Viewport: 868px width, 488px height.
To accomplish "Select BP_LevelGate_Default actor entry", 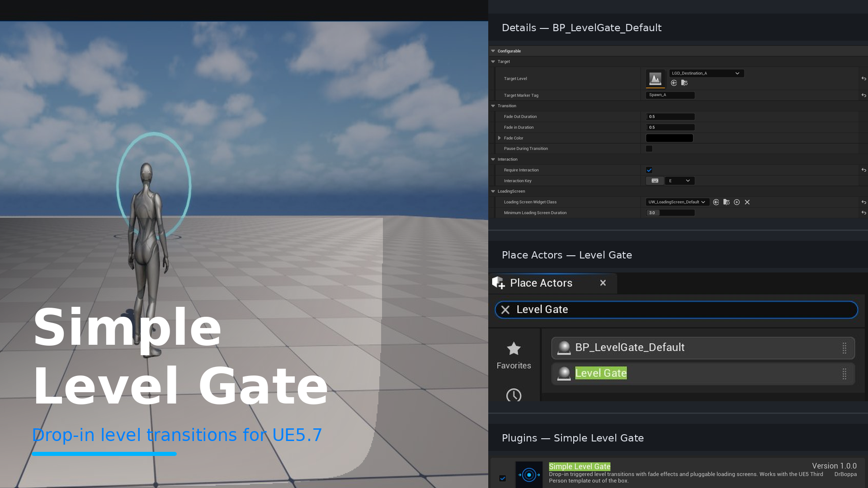I will 703,348.
